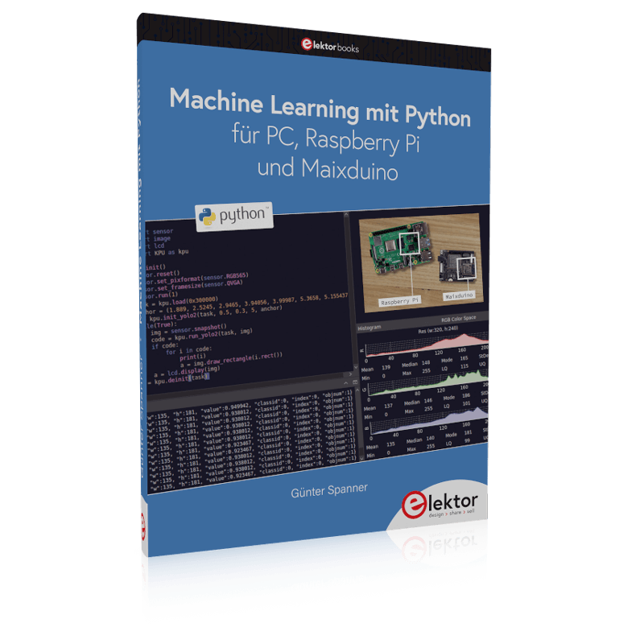Screen dimensions: 644x644
Task: Click the red channel histogram graph
Action: [x=427, y=345]
